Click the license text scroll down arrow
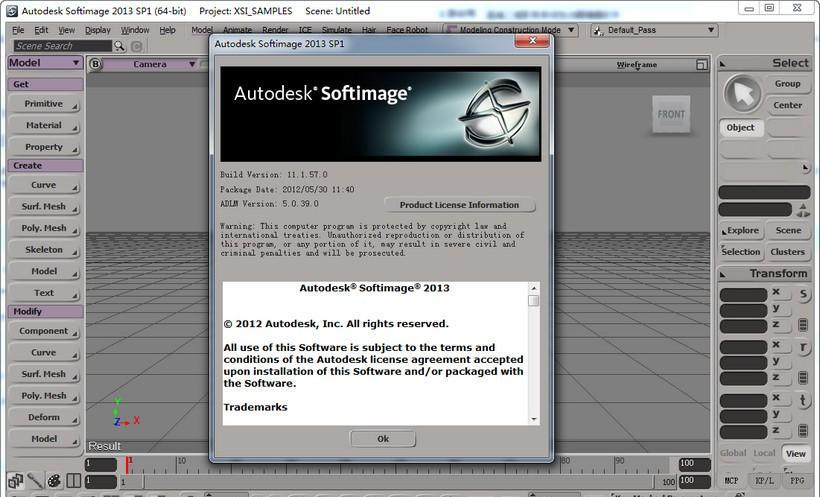The image size is (820, 497). tap(533, 419)
